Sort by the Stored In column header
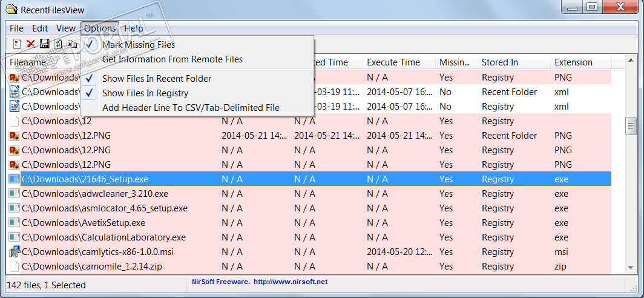644x298 pixels. tap(499, 62)
